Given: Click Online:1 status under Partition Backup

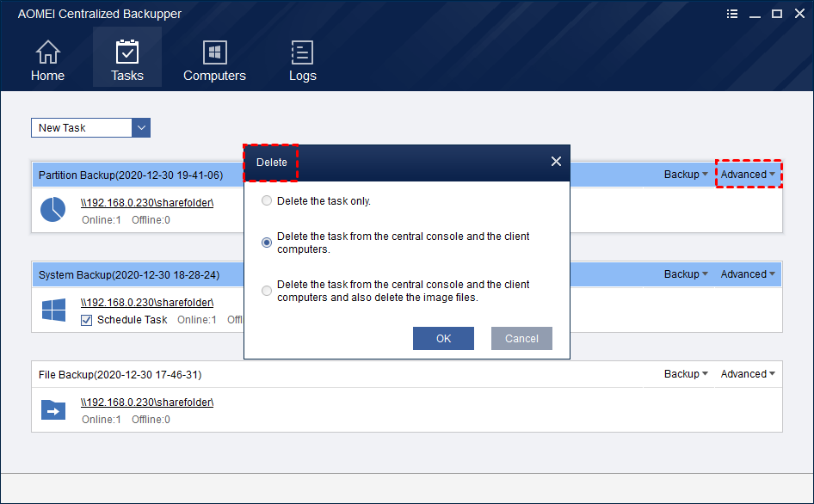Looking at the screenshot, I should click(x=102, y=220).
